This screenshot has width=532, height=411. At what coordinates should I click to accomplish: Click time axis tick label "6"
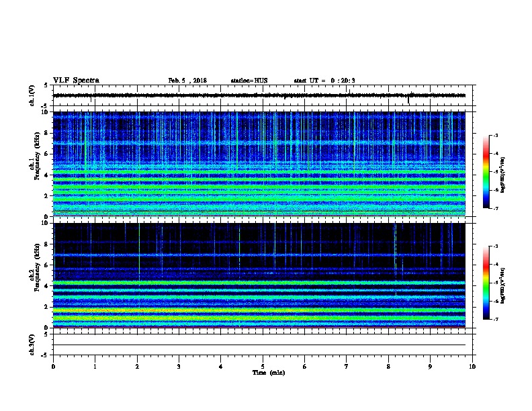[305, 366]
